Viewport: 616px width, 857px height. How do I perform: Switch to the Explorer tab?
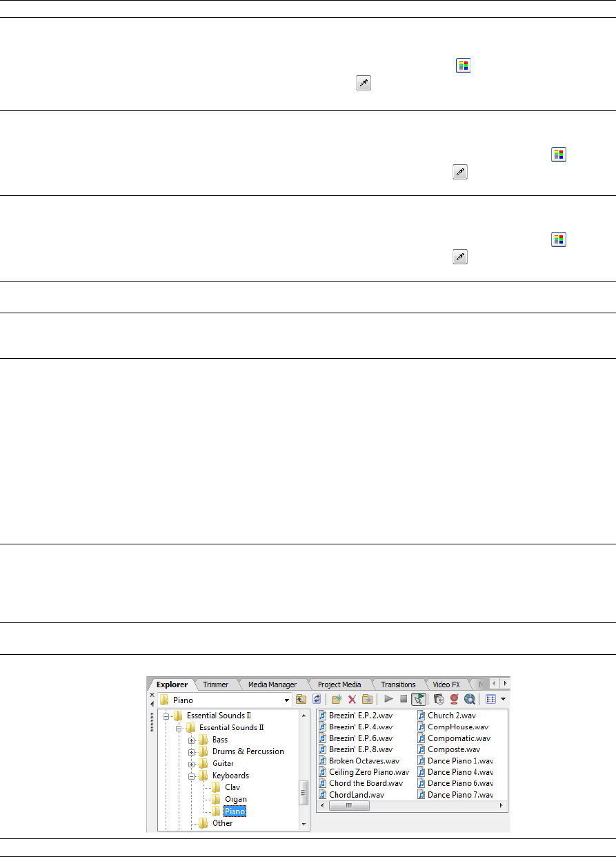[172, 684]
